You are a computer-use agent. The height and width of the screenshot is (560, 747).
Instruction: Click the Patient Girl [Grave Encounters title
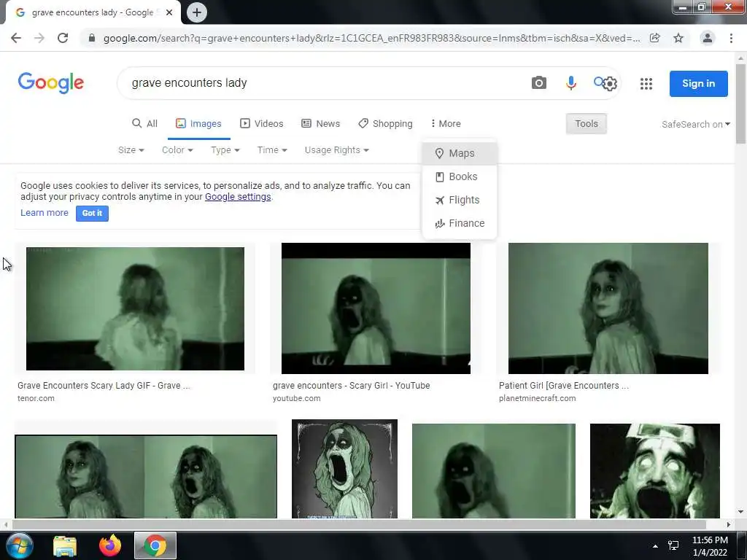pos(564,386)
